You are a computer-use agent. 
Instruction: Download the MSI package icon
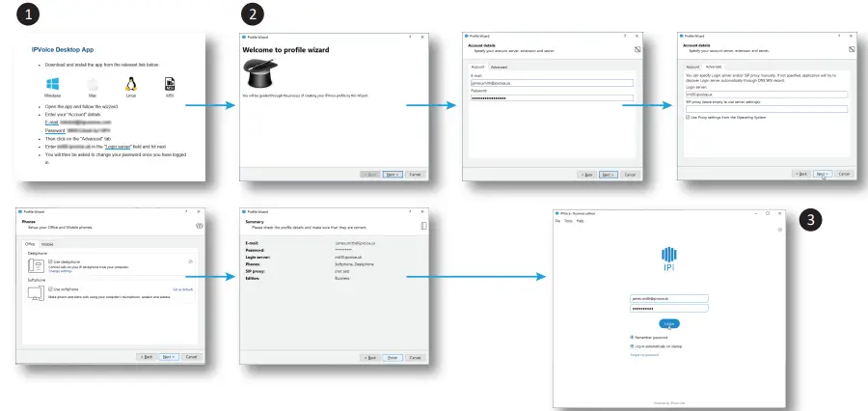[x=170, y=84]
